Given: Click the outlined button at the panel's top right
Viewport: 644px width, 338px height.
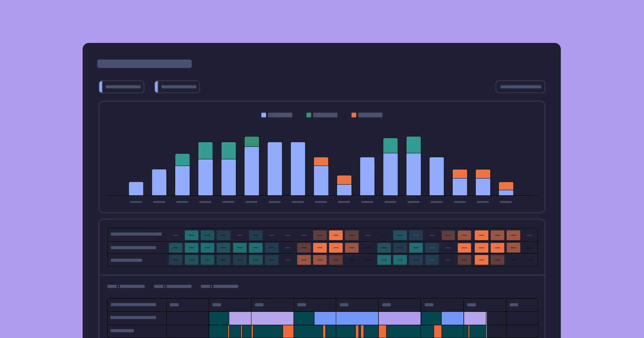Looking at the screenshot, I should [520, 87].
